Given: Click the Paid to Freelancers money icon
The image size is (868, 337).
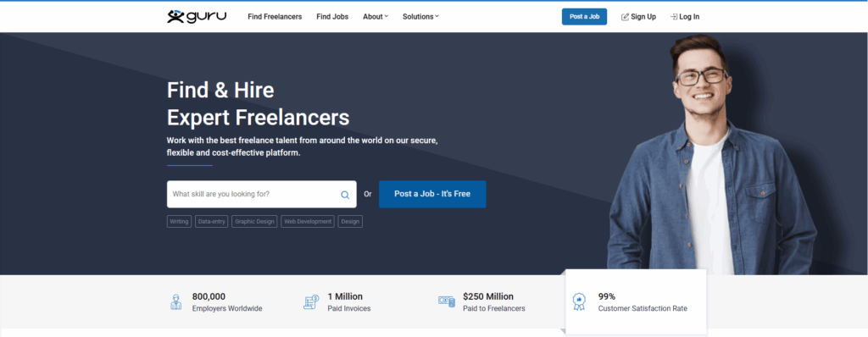Looking at the screenshot, I should pyautogui.click(x=447, y=301).
